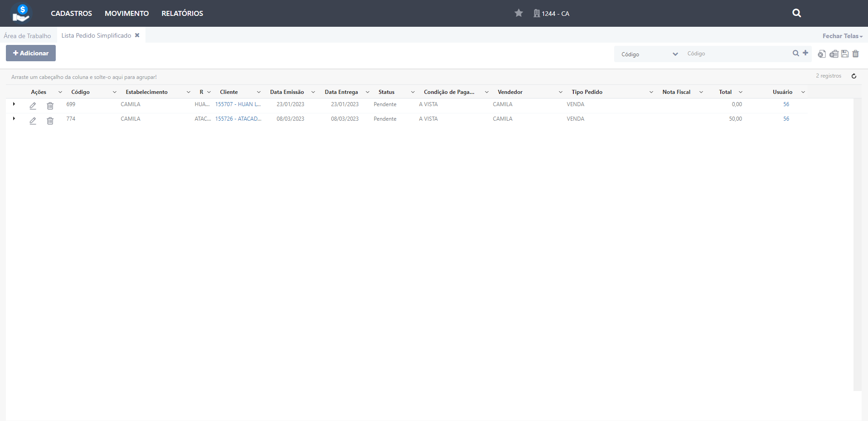Delete order 699 with the trash icon
This screenshot has height=421, width=868.
pyautogui.click(x=50, y=106)
